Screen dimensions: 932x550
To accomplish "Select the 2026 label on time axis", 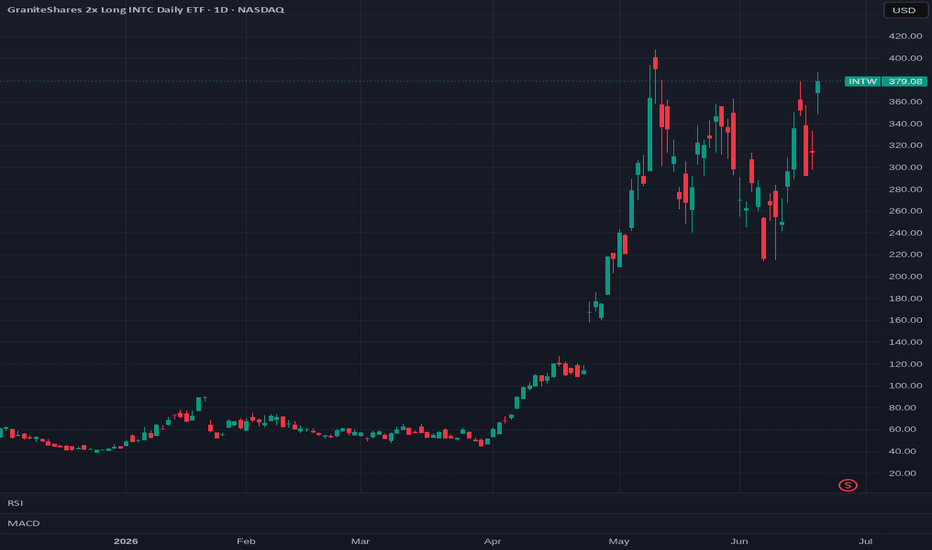I will pyautogui.click(x=125, y=541).
